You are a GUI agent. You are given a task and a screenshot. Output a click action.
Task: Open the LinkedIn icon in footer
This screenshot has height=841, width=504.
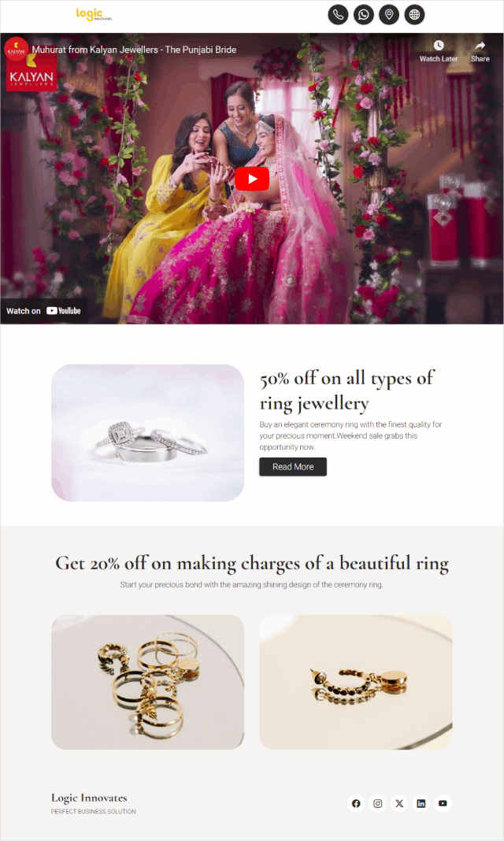click(x=421, y=803)
